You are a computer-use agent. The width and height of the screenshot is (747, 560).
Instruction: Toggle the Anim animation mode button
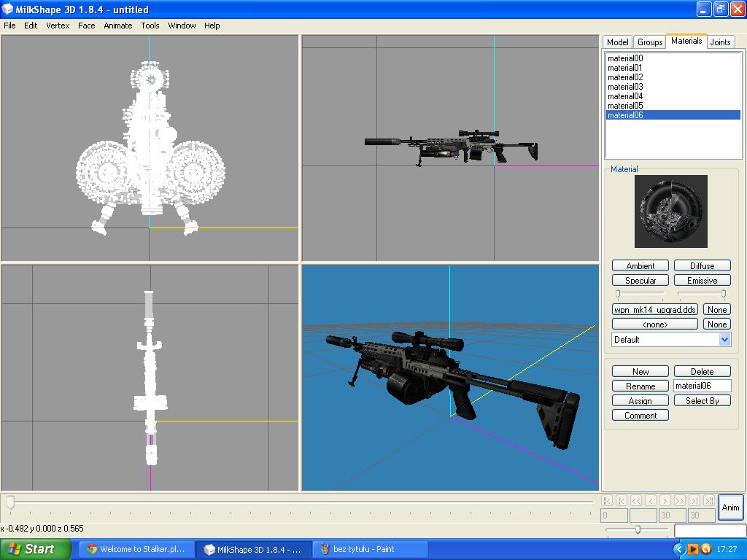pos(730,507)
